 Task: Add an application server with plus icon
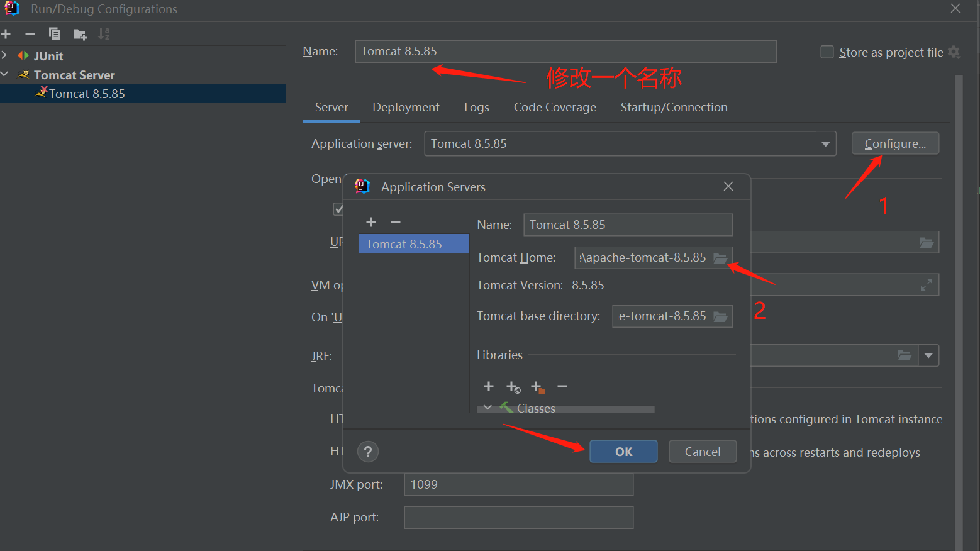click(x=371, y=222)
